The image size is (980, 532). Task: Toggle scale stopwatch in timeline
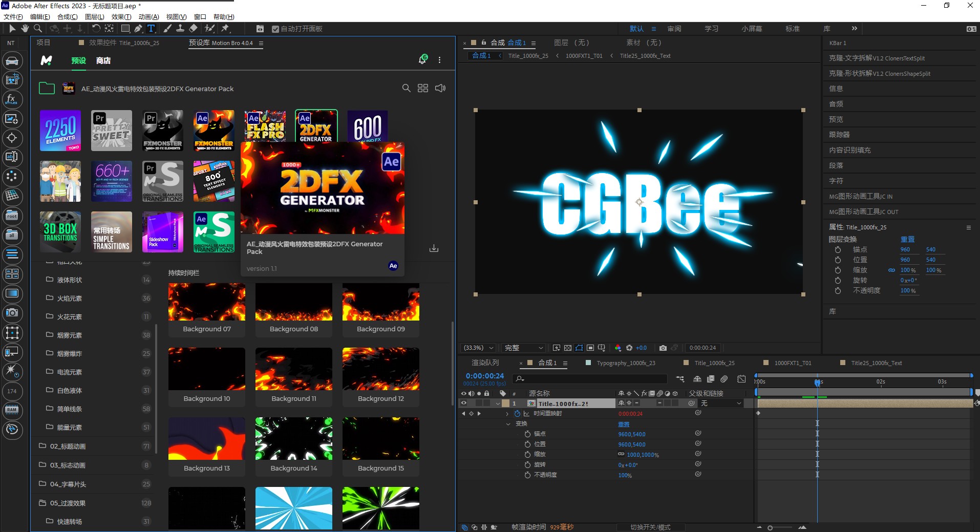tap(527, 454)
